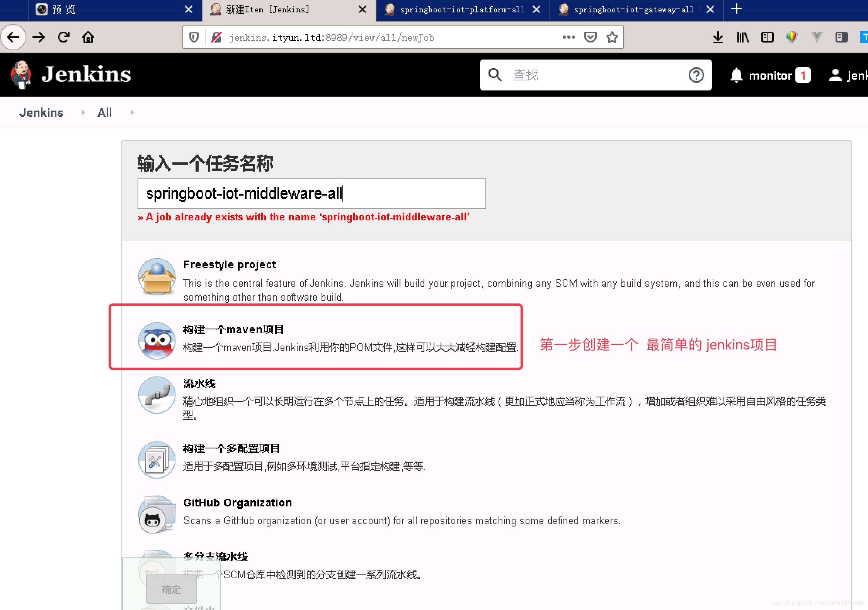Click the grey V extension icon
Viewport: 868px width, 610px height.
[817, 37]
